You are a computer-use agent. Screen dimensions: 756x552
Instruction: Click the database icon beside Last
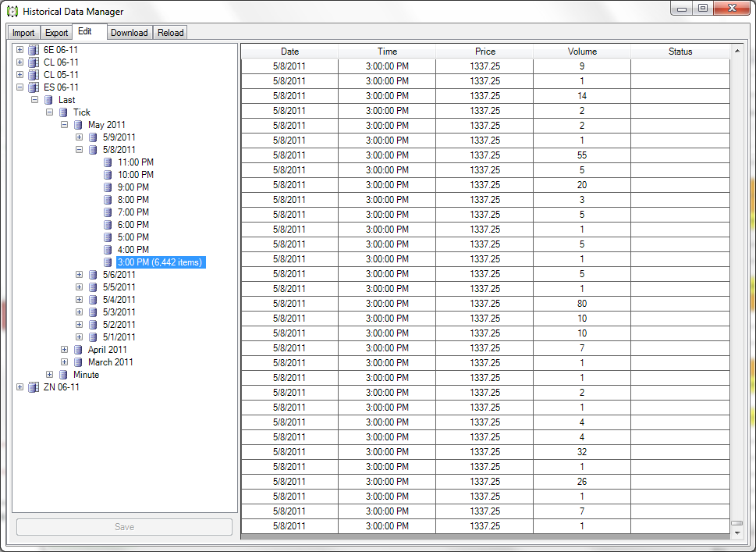coord(48,100)
